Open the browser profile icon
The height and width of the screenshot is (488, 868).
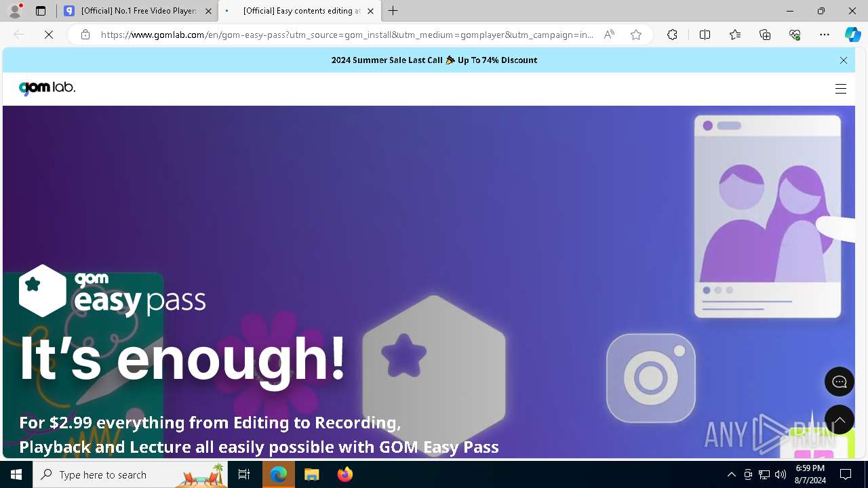(x=15, y=11)
